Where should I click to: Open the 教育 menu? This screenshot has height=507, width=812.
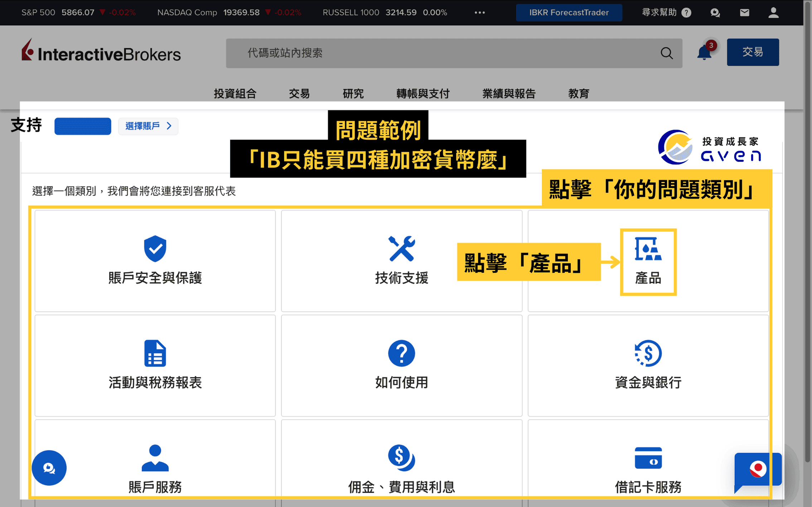pos(579,93)
